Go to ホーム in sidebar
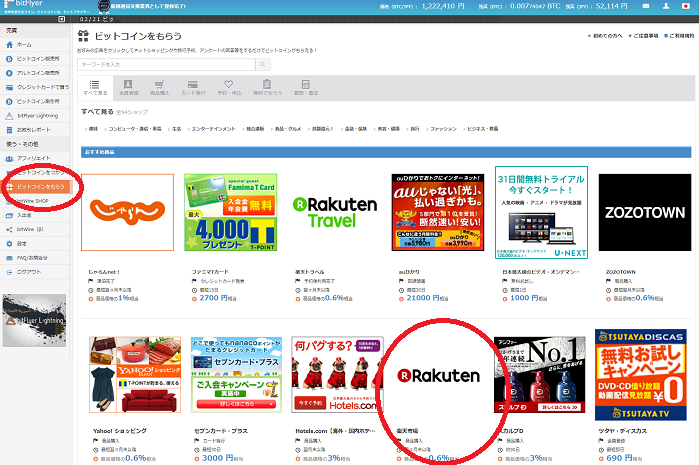Image resolution: width=699 pixels, height=465 pixels. pos(25,45)
